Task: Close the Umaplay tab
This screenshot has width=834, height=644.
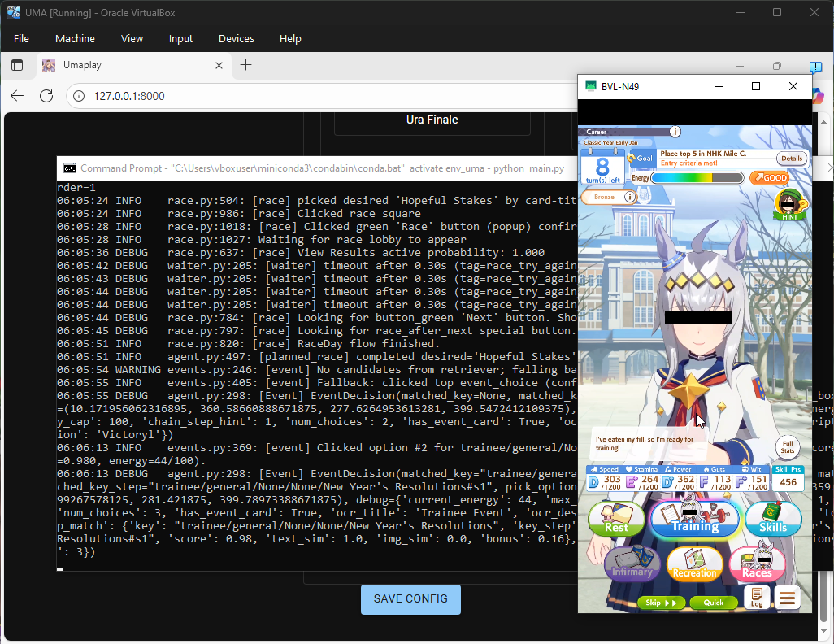Action: [x=219, y=65]
